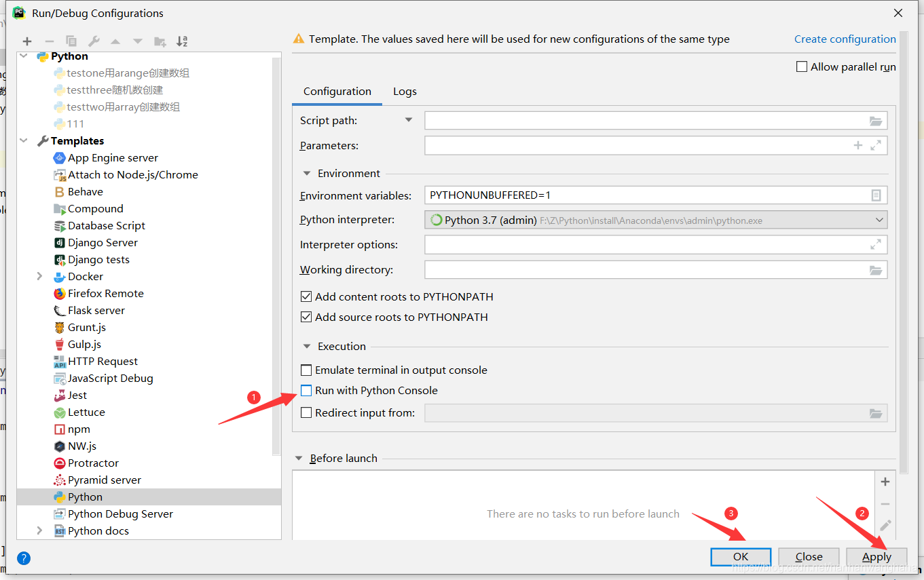Viewport: 924px width, 580px height.
Task: Expand the Docker template node
Action: [39, 276]
